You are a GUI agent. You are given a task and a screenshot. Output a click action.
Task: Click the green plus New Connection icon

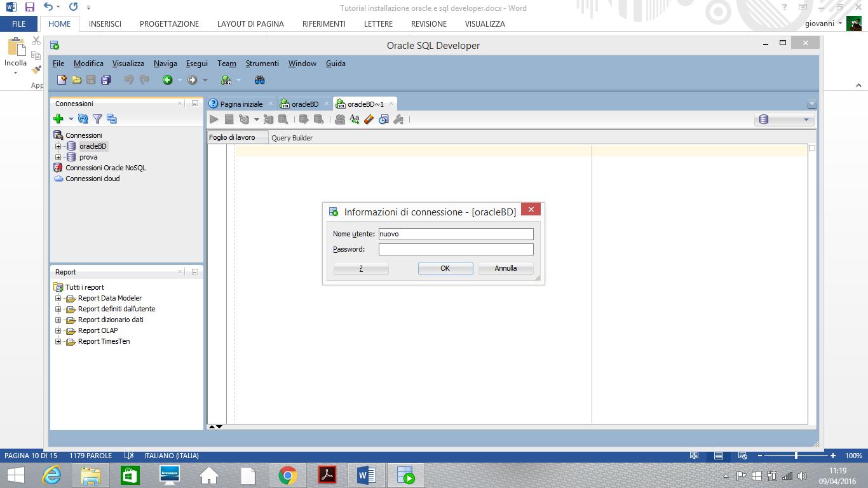coord(58,119)
